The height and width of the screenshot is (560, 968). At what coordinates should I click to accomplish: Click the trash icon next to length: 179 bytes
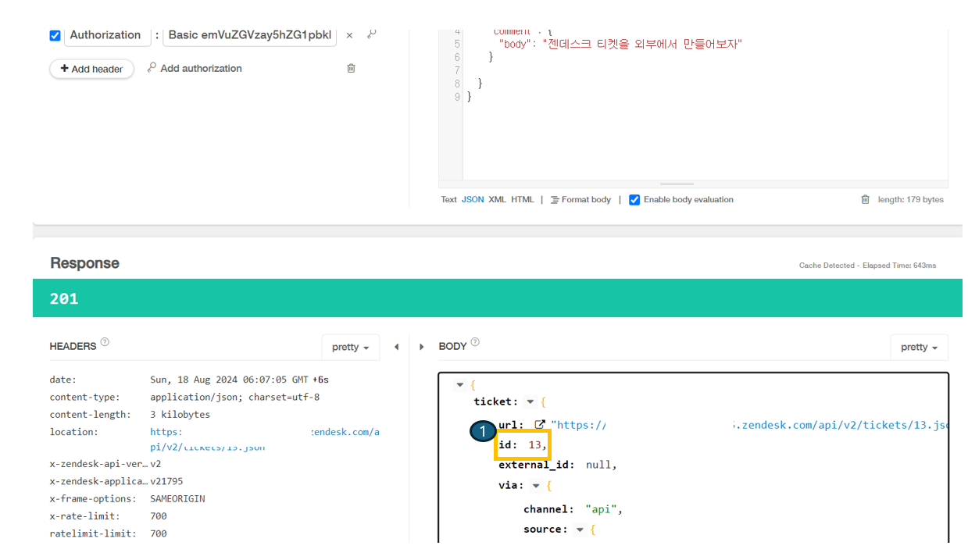[865, 199]
